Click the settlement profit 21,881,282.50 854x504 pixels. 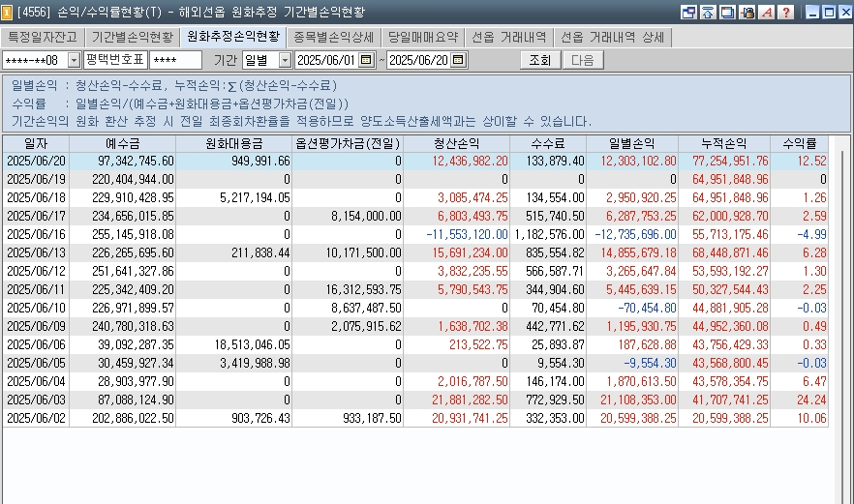(470, 400)
